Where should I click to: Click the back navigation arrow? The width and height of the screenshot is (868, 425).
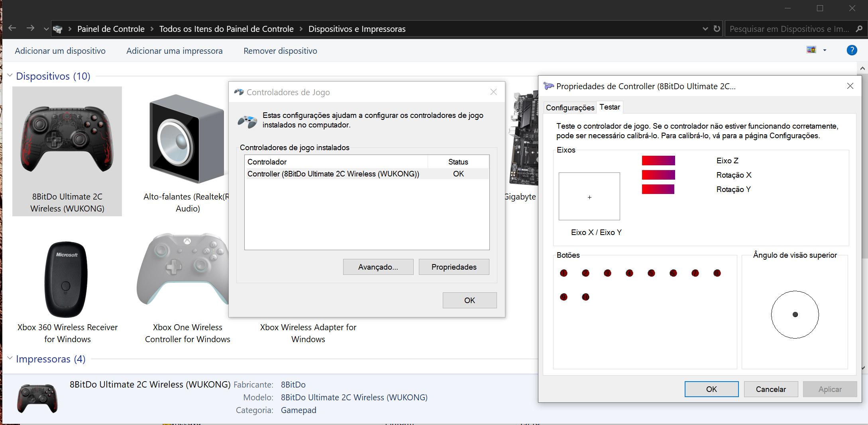12,28
